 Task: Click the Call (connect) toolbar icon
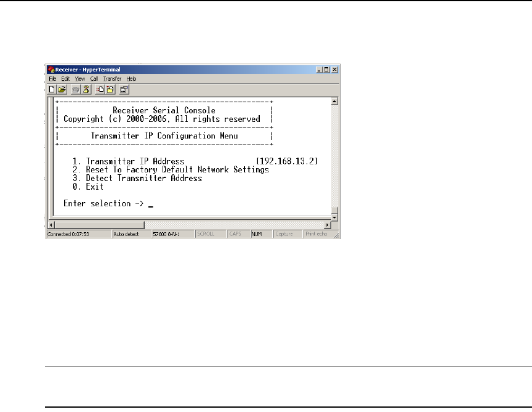[x=76, y=89]
